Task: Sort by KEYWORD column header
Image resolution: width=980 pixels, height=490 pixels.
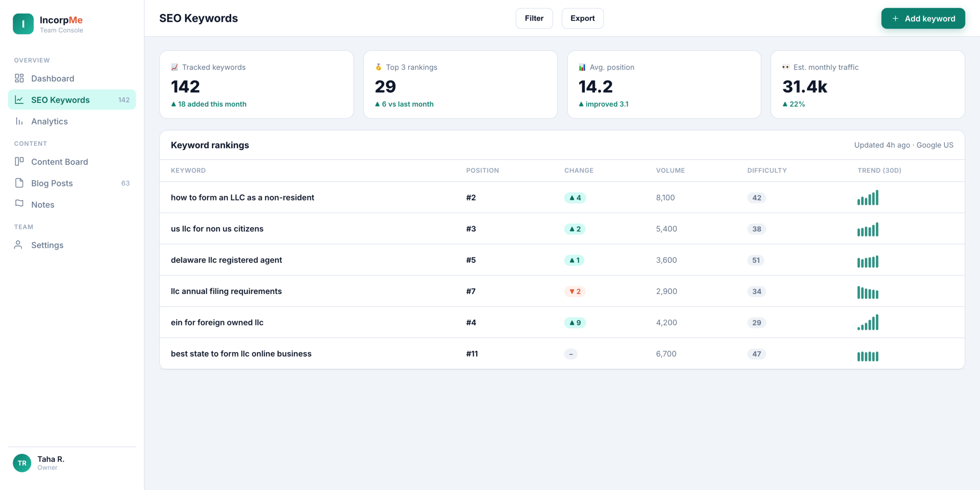Action: (188, 170)
